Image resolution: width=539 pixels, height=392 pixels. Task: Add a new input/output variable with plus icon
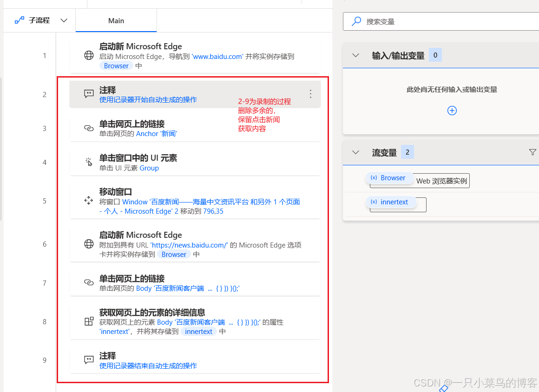(452, 111)
